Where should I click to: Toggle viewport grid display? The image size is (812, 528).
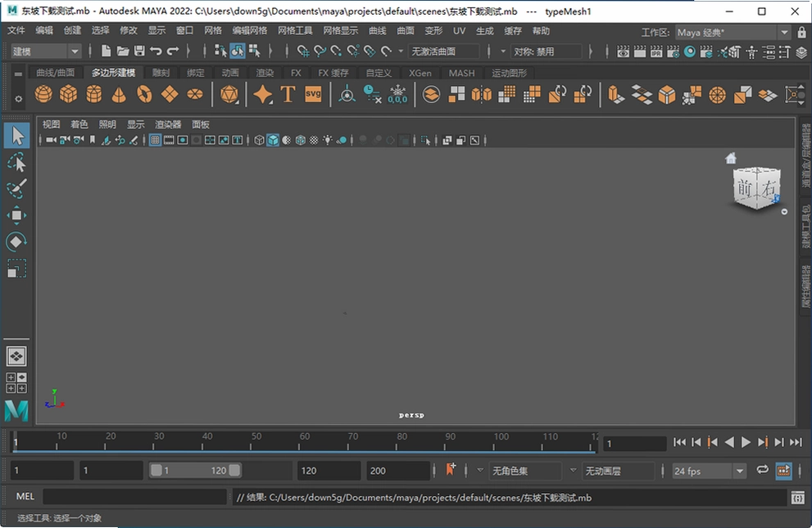pos(155,140)
